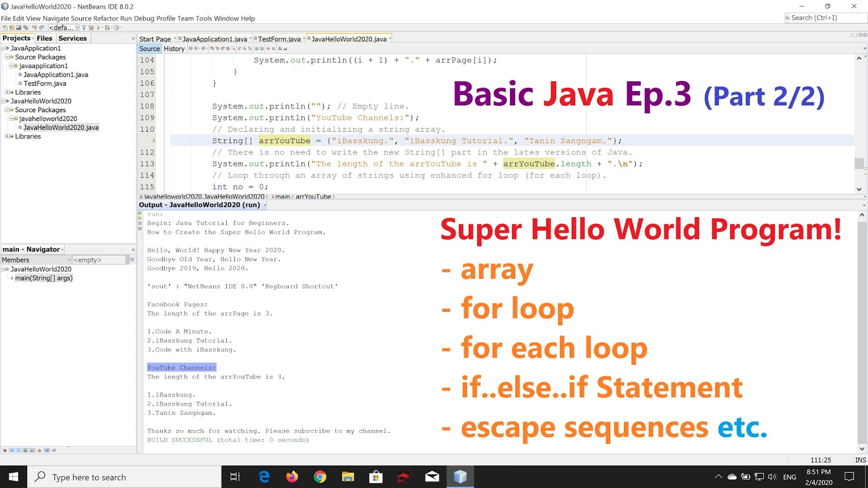Viewport: 868px width, 488px height.
Task: Open the TestForm.java editor tab
Action: click(279, 39)
